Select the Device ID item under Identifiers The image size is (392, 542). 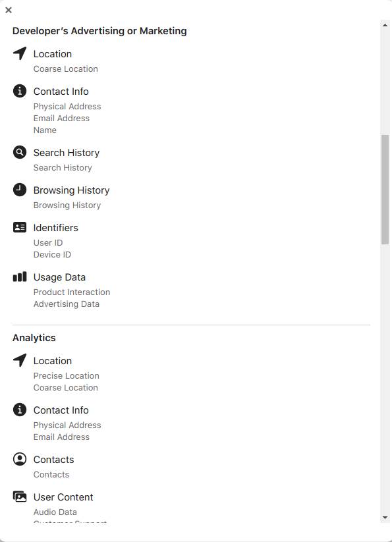[53, 254]
